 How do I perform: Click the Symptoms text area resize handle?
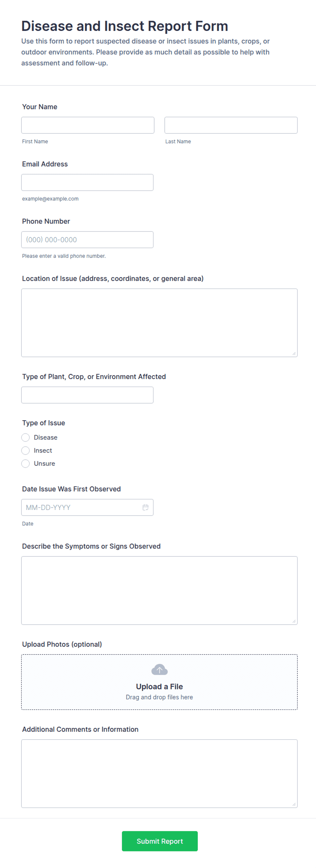click(294, 621)
